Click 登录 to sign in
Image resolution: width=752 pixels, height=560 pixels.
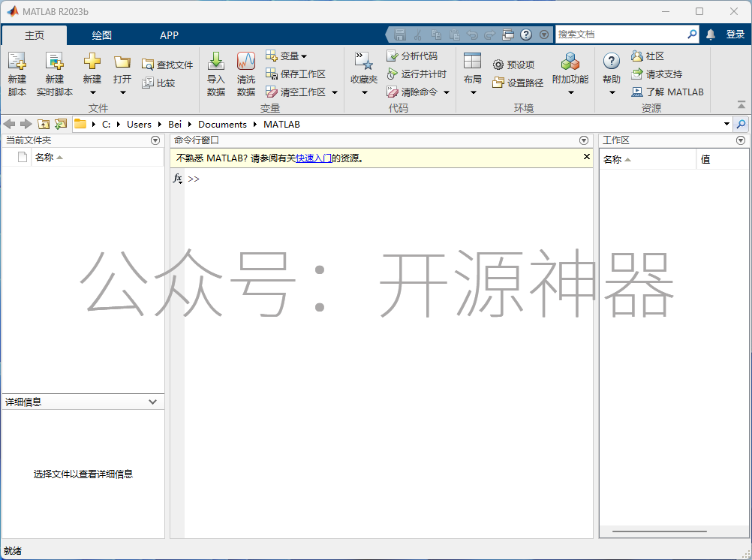(735, 34)
